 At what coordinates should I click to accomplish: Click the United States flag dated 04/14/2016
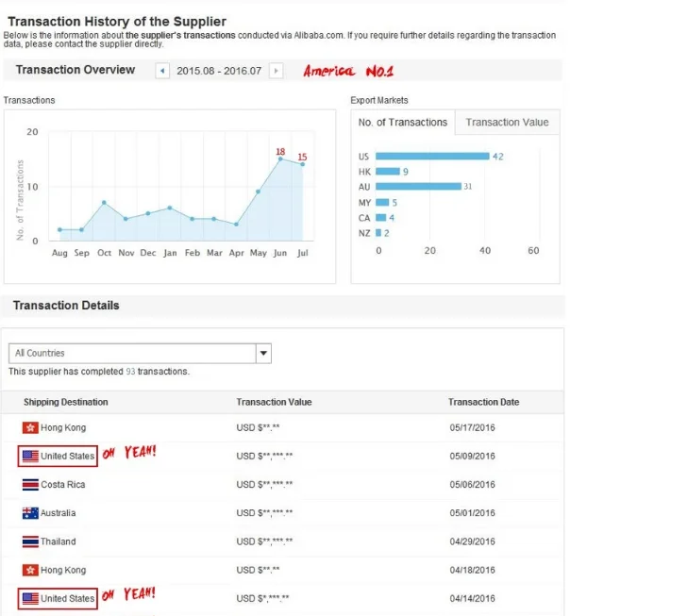pos(30,598)
